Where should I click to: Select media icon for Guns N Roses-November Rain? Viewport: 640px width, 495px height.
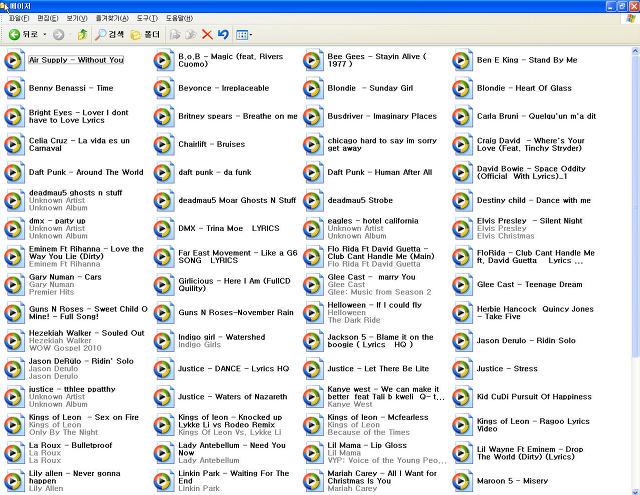point(164,313)
